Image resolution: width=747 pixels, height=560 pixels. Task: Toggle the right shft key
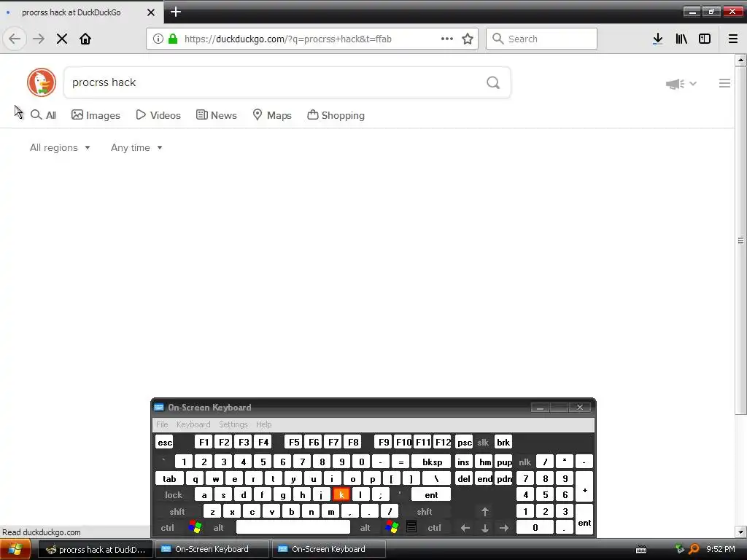425,511
